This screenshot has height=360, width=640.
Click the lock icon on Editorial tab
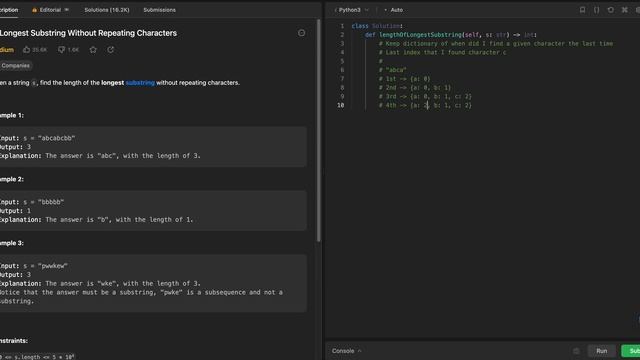34,10
